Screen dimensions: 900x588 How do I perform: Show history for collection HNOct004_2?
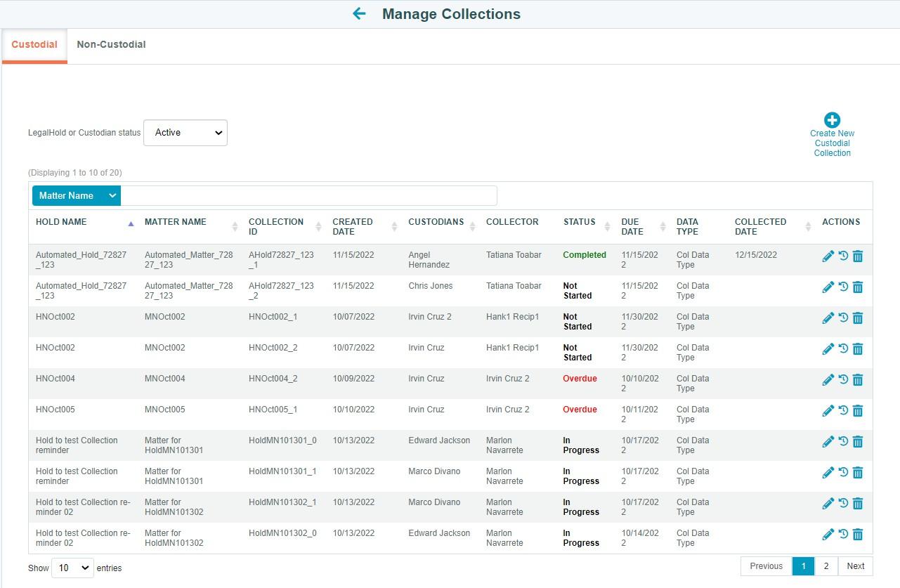(843, 380)
